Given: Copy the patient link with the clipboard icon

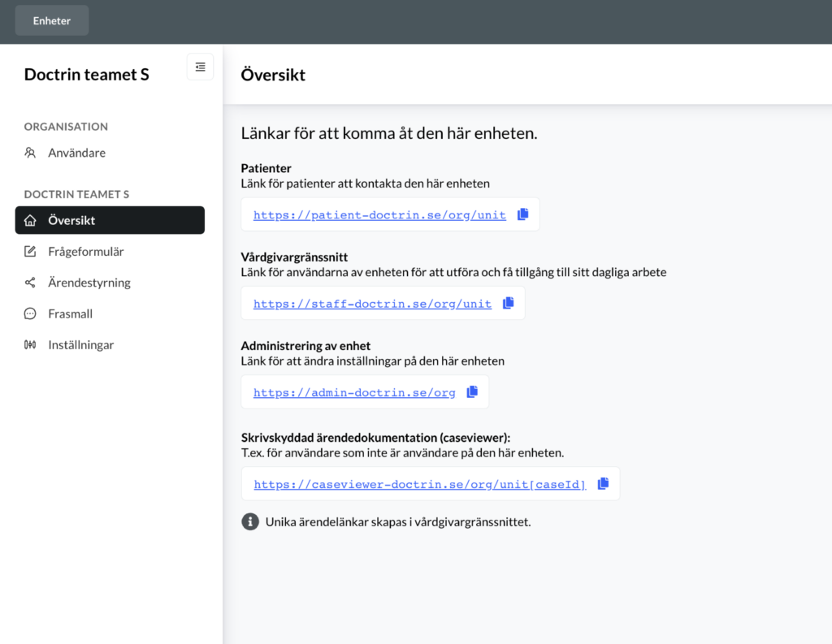Looking at the screenshot, I should point(522,214).
